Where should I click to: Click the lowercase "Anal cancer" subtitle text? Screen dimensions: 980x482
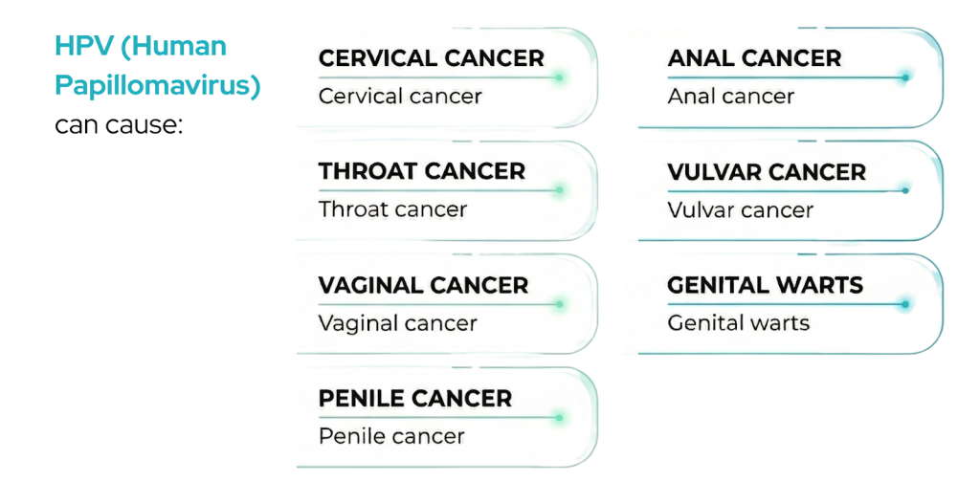731,97
